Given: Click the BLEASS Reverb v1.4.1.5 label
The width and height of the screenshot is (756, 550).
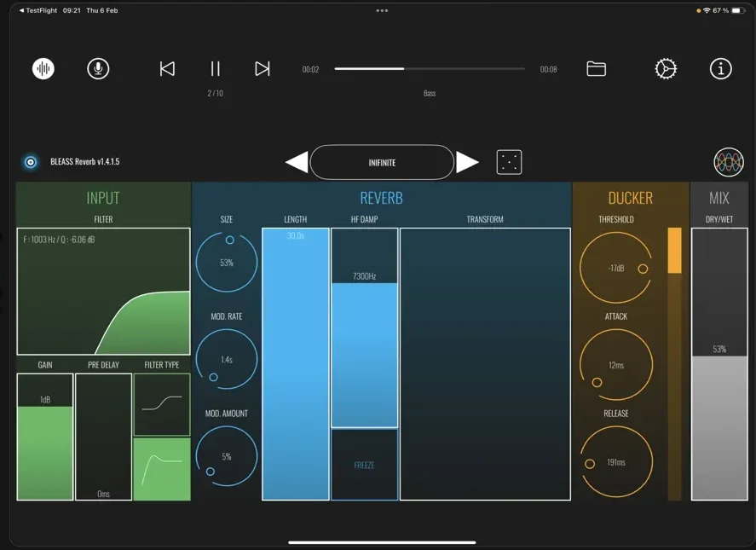Looking at the screenshot, I should point(85,162).
